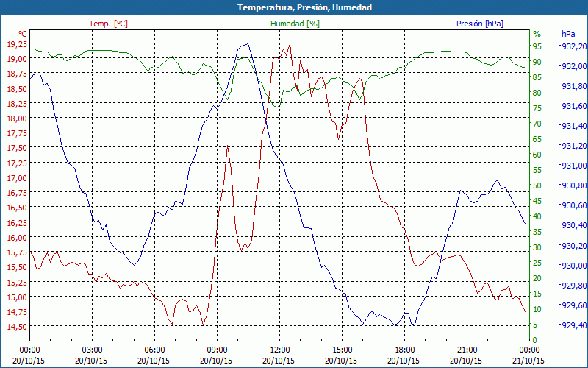This screenshot has height=368, width=588.
Task: Click the 19,00 temperature axis value
Action: [x=17, y=59]
